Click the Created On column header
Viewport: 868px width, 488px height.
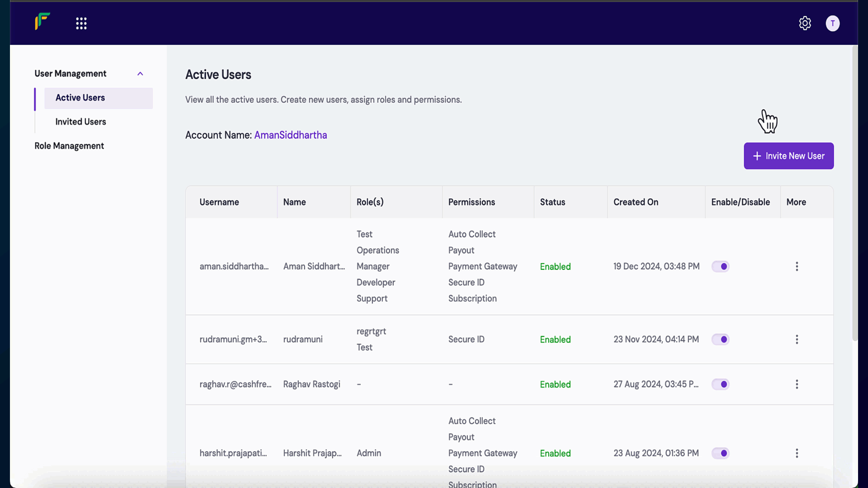[636, 202]
